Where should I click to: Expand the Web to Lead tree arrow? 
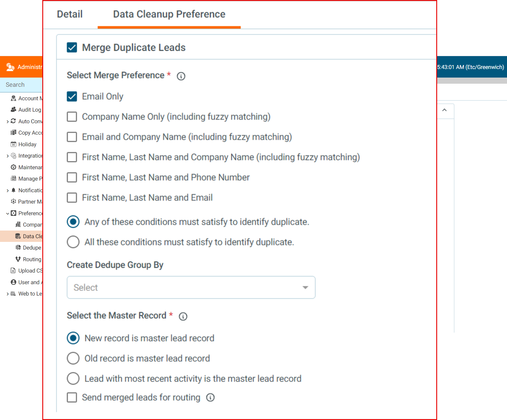(8, 294)
